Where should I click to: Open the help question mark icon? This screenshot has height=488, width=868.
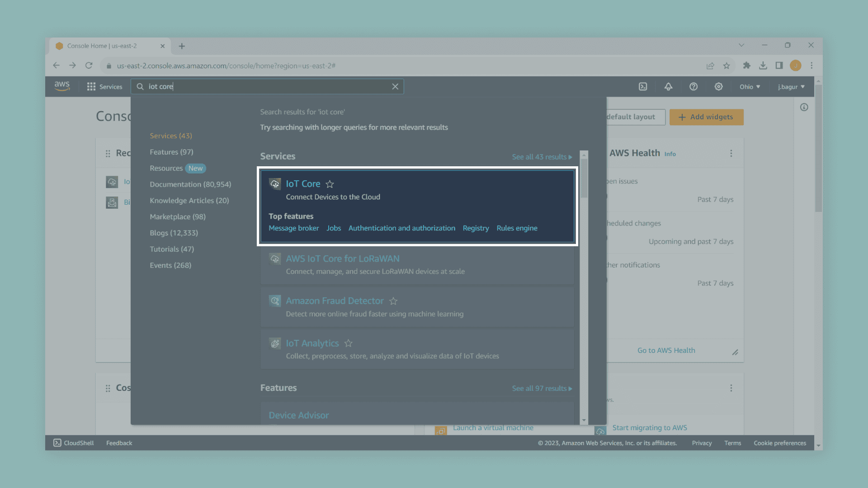[693, 87]
